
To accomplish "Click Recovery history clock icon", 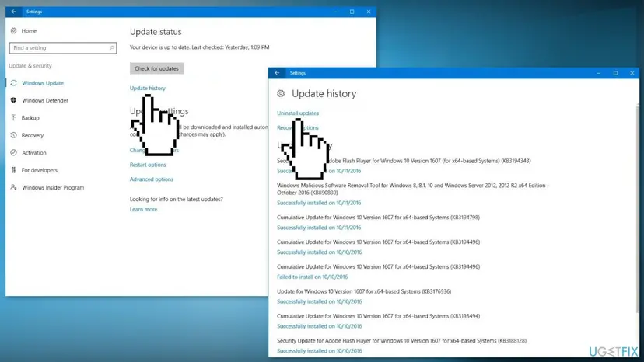I will [x=13, y=135].
